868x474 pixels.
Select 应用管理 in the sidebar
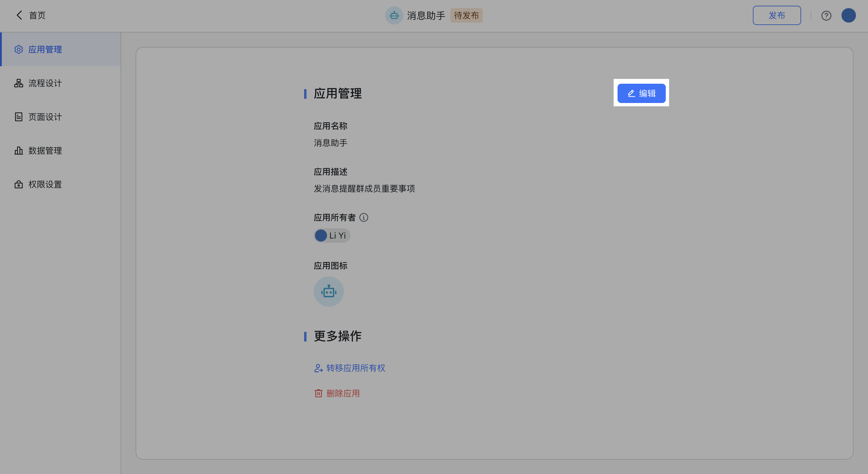[61, 49]
